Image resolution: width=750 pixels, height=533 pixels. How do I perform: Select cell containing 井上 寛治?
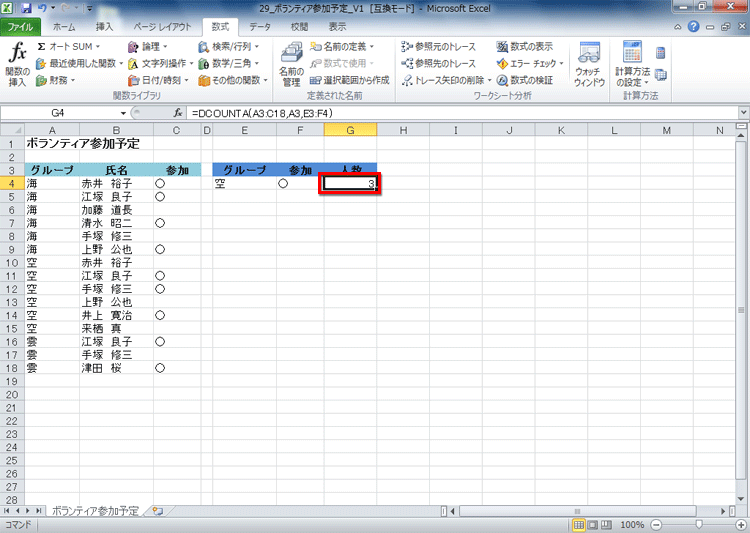(x=116, y=315)
